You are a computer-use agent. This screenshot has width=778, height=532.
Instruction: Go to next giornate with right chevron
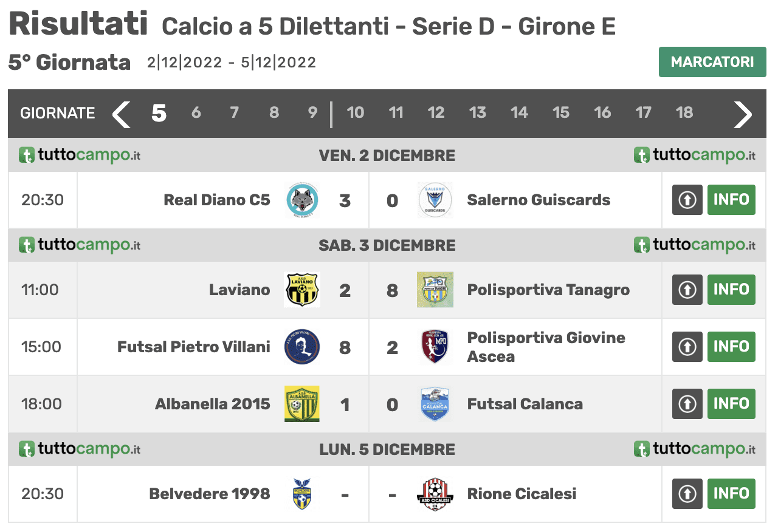(743, 114)
